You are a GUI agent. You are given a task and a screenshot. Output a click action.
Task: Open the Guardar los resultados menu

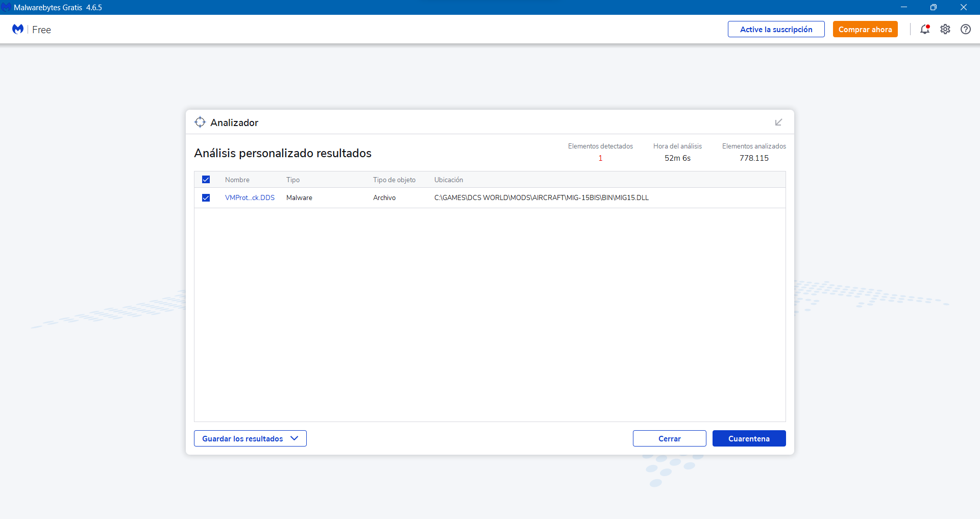(x=250, y=438)
